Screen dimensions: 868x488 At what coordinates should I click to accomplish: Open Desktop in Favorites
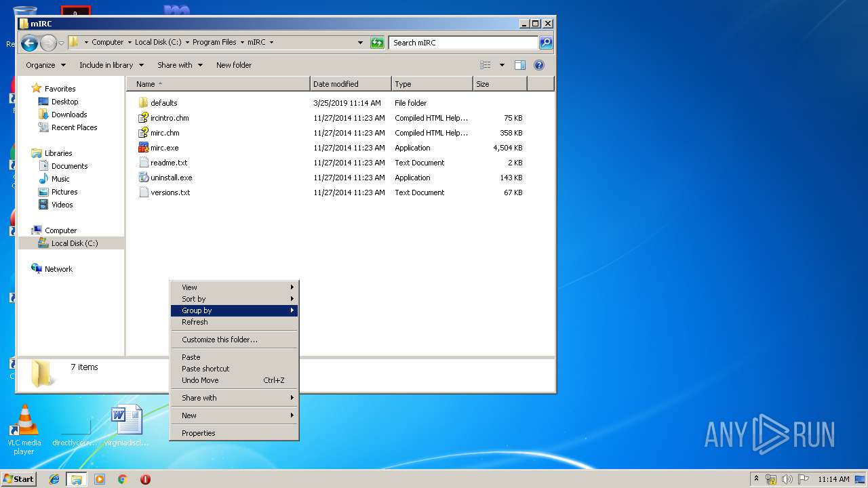tap(64, 102)
